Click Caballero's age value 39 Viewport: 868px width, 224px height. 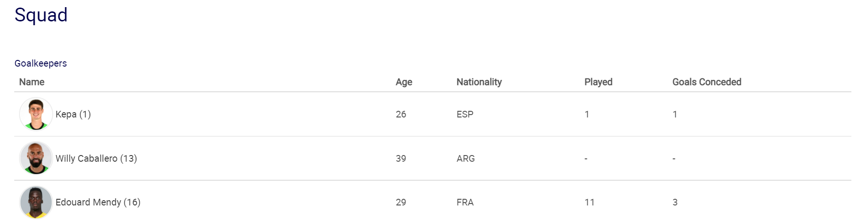[401, 158]
